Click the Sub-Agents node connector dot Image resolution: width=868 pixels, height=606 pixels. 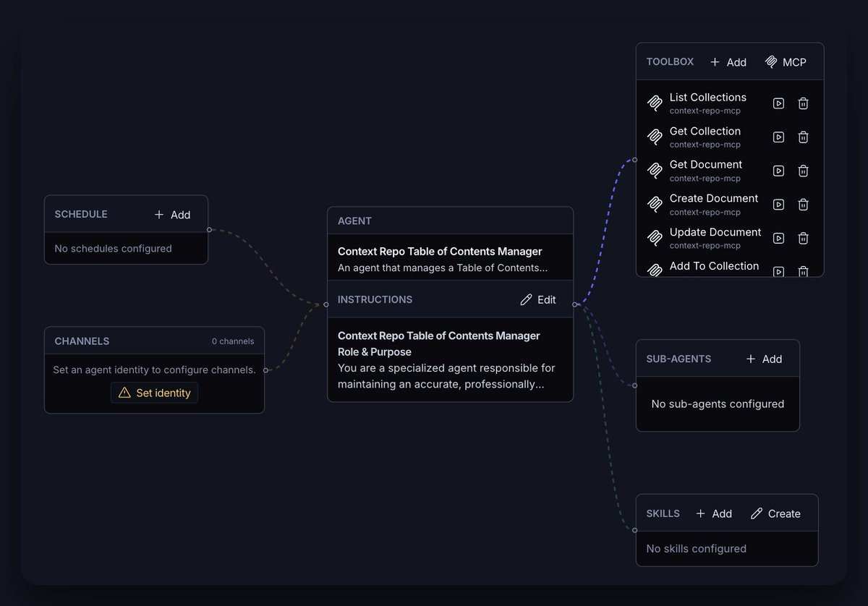pyautogui.click(x=634, y=385)
